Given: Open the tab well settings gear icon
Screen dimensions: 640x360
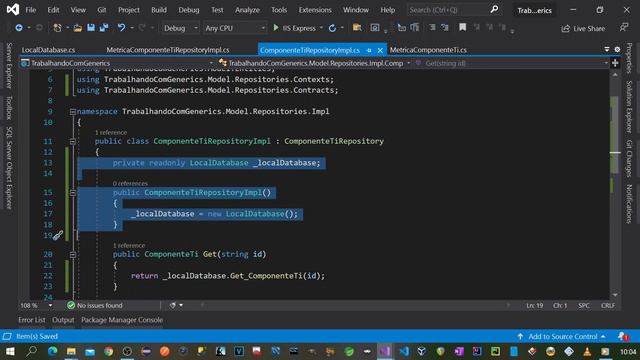Looking at the screenshot, I should (x=617, y=49).
